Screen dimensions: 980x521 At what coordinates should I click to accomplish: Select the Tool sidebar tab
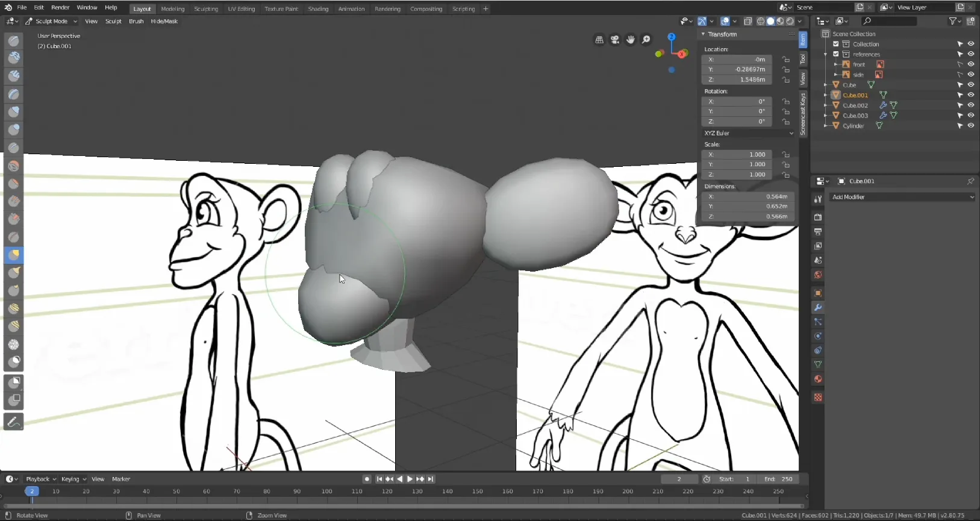pyautogui.click(x=803, y=58)
